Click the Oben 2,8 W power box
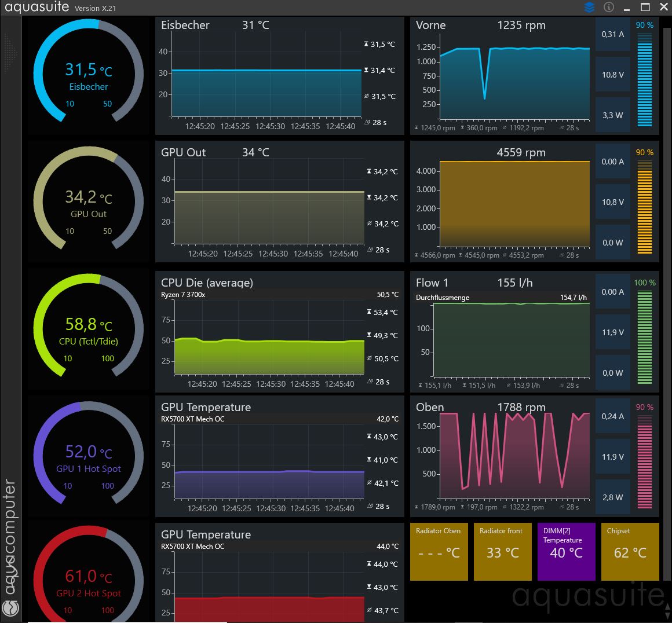The height and width of the screenshot is (623, 672). pos(613,497)
